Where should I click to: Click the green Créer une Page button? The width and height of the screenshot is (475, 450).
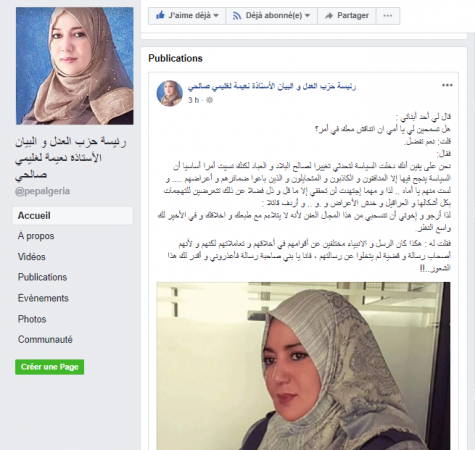point(49,367)
